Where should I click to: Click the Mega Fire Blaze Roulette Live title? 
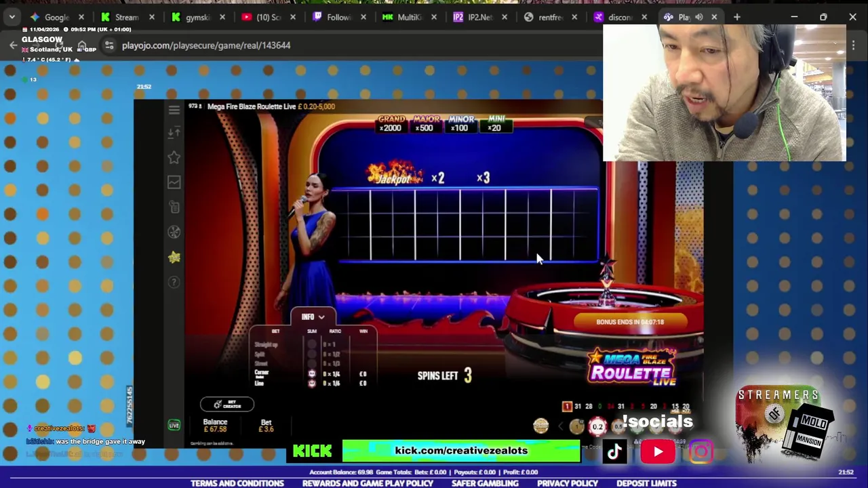pyautogui.click(x=252, y=106)
